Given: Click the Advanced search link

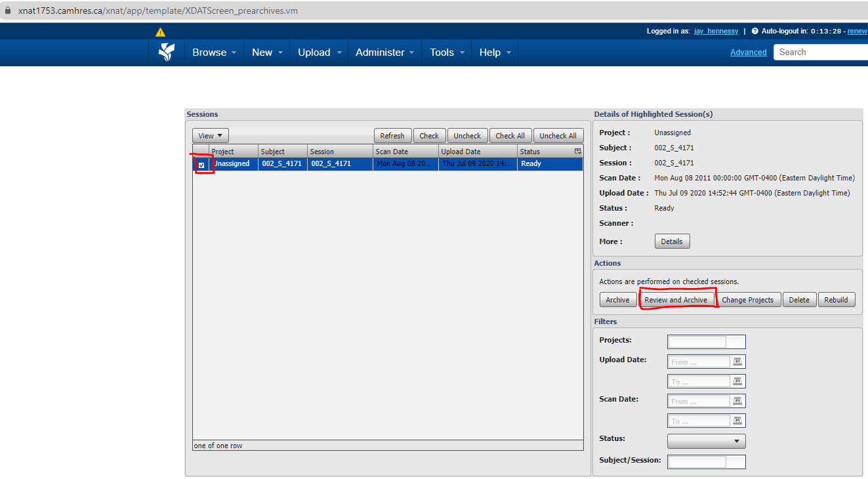Looking at the screenshot, I should coord(749,52).
